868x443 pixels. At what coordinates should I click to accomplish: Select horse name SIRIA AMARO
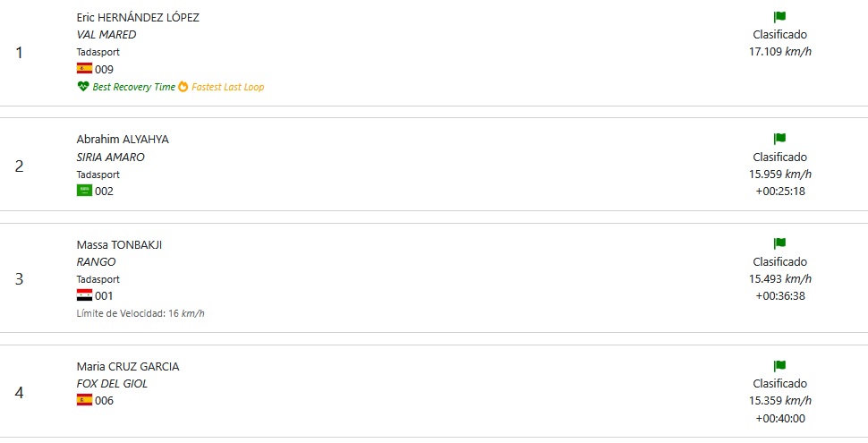point(111,157)
